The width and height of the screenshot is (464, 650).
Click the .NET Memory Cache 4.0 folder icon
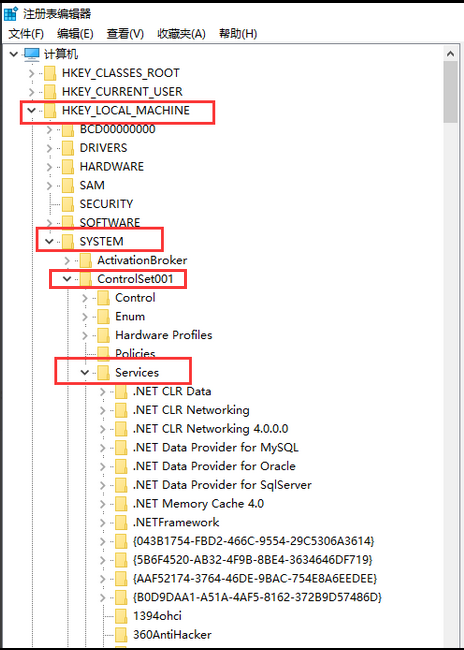pos(121,504)
